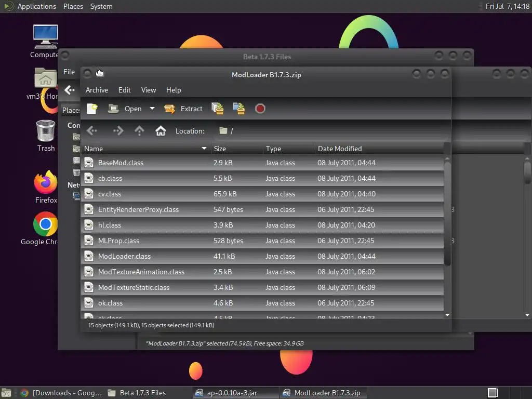Image resolution: width=532 pixels, height=399 pixels.
Task: Click the archive list vertical scrollbar
Action: point(447,214)
